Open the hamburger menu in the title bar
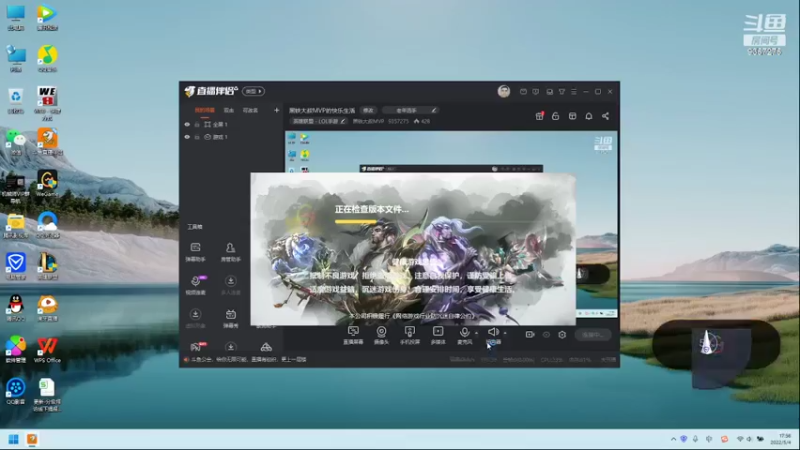 pos(574,92)
